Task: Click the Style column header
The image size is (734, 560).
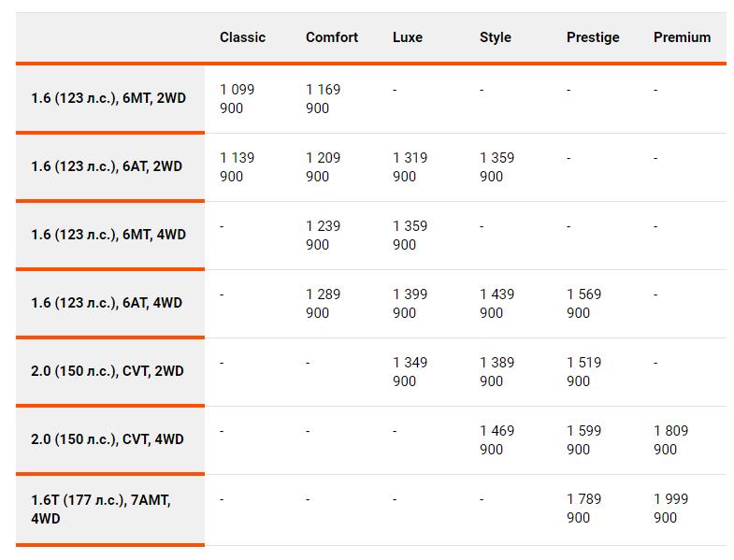Action: pyautogui.click(x=496, y=37)
